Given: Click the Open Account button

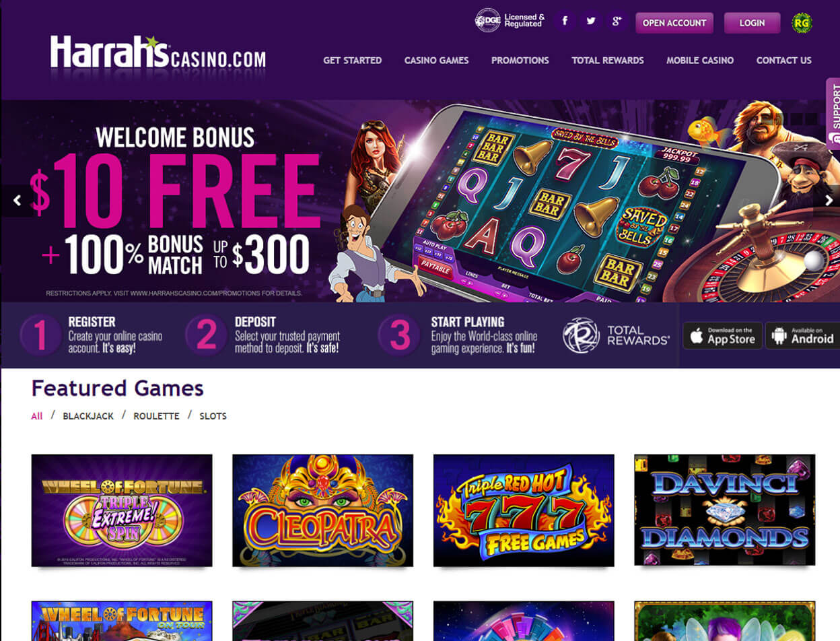Looking at the screenshot, I should [674, 23].
